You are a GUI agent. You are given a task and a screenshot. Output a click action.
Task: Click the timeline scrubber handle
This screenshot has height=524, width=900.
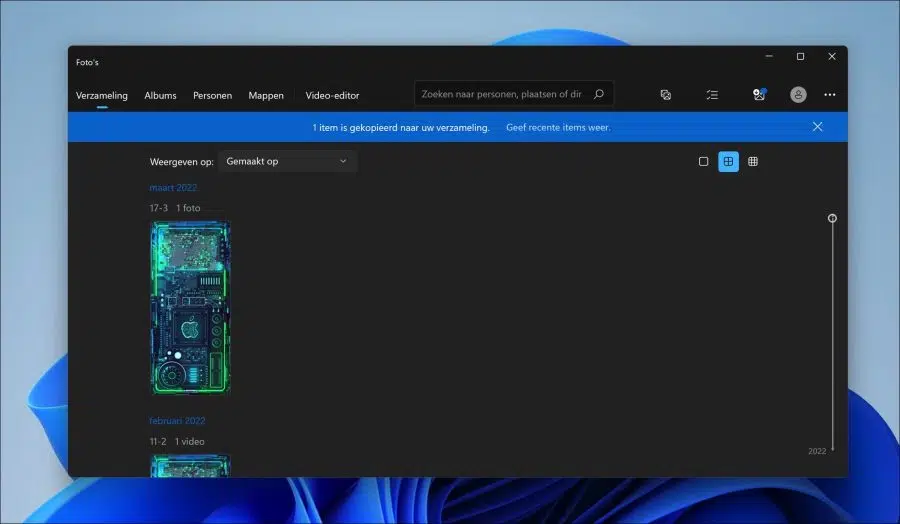832,218
